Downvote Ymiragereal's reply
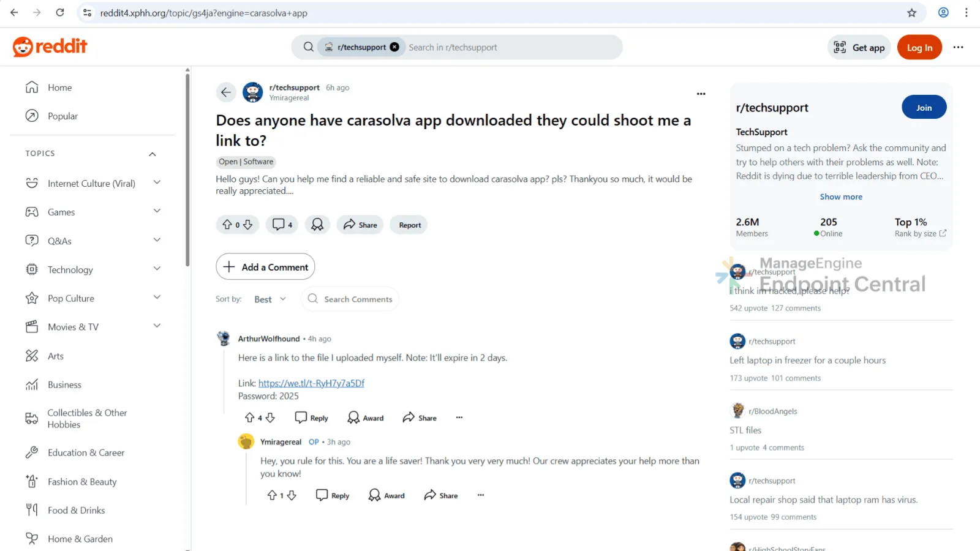 pos(292,495)
